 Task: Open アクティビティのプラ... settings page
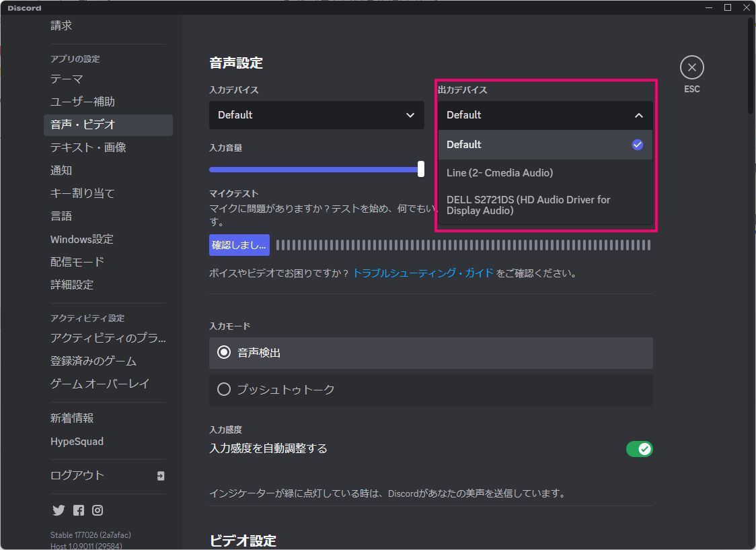coord(108,338)
